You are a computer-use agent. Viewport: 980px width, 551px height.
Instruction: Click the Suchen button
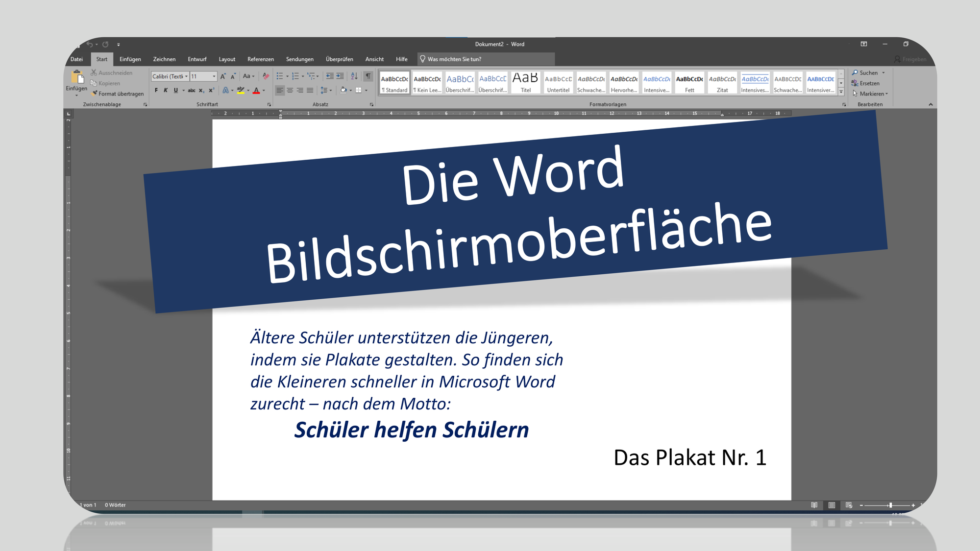pos(864,73)
